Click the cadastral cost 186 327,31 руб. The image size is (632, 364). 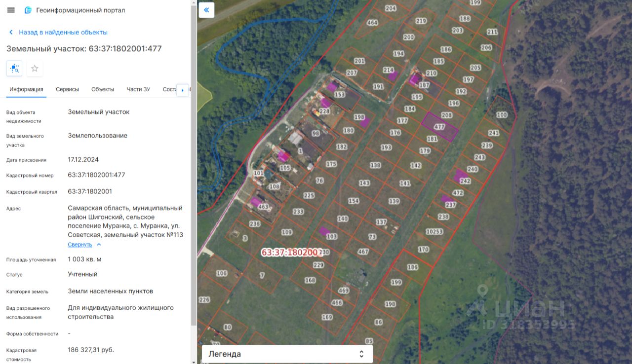(91, 350)
